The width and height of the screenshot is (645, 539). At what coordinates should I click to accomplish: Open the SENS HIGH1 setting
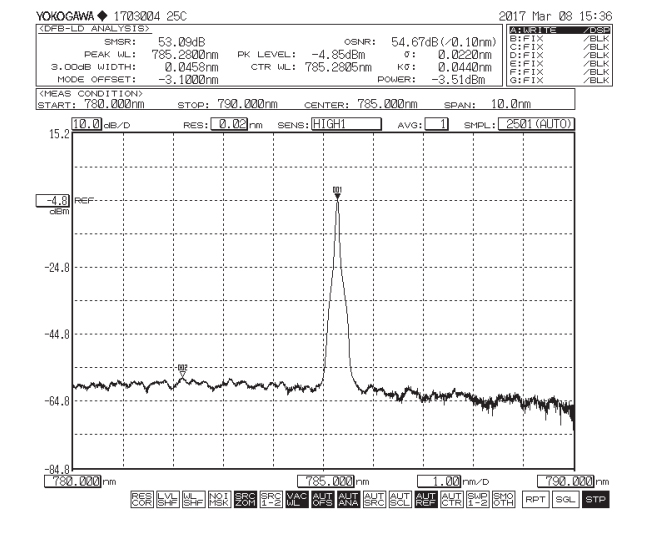tap(346, 124)
